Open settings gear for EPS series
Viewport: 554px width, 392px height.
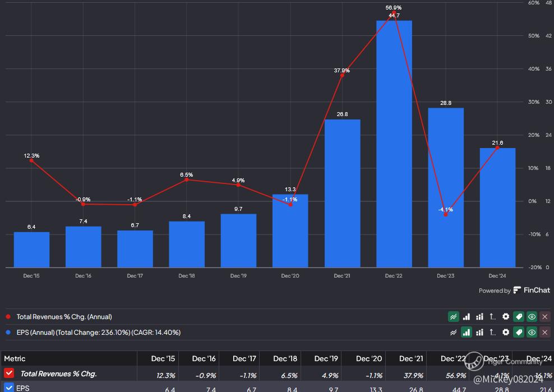[x=506, y=333]
